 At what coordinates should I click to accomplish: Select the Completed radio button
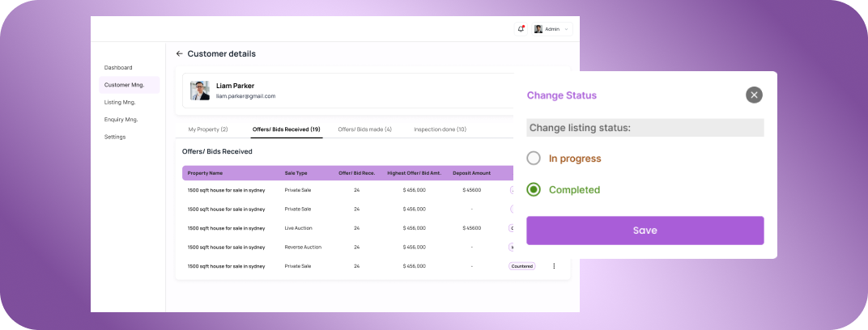point(534,190)
